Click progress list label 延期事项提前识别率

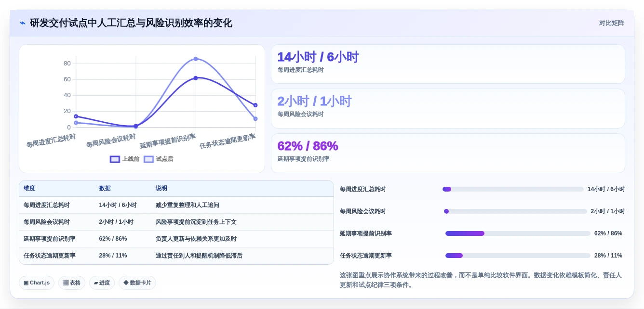[x=366, y=233]
